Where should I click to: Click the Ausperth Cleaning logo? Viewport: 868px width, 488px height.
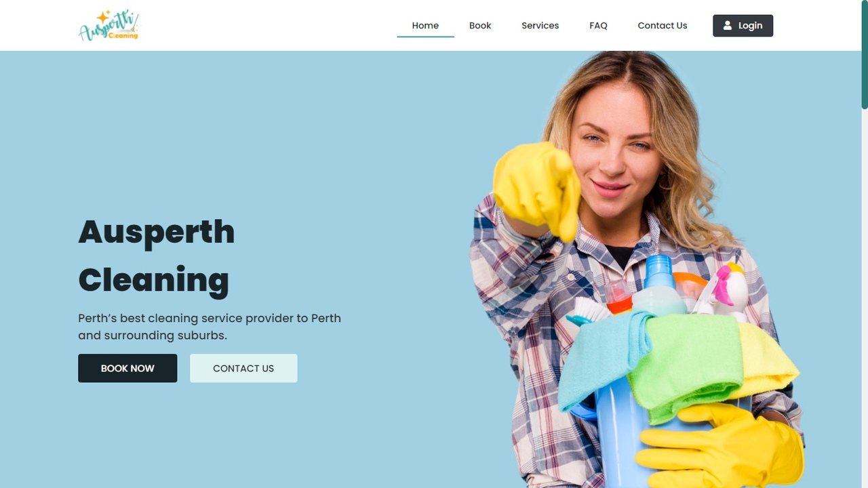coord(108,26)
